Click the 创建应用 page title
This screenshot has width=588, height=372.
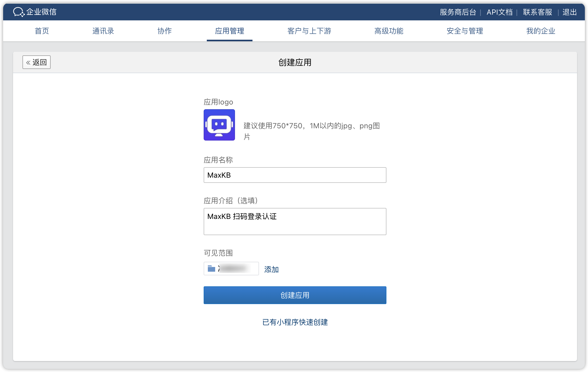(x=295, y=62)
